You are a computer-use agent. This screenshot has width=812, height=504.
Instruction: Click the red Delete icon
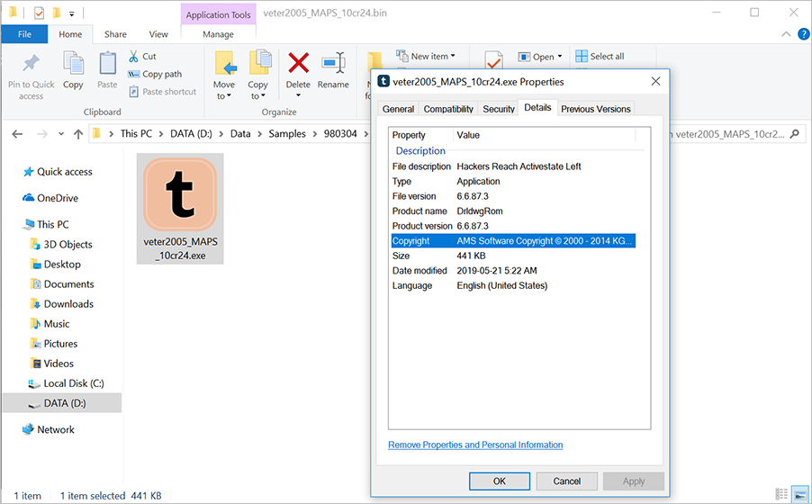(x=299, y=63)
